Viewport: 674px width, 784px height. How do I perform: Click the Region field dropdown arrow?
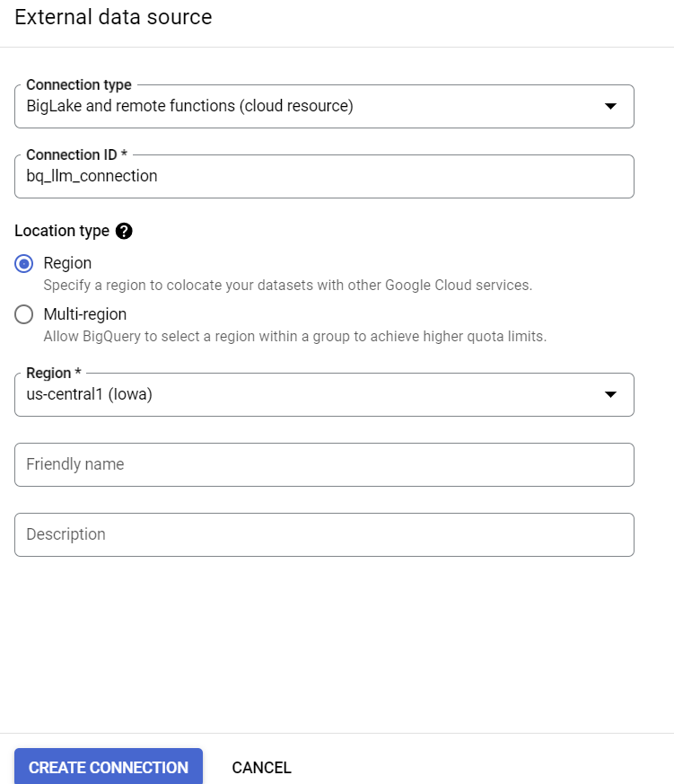(610, 394)
